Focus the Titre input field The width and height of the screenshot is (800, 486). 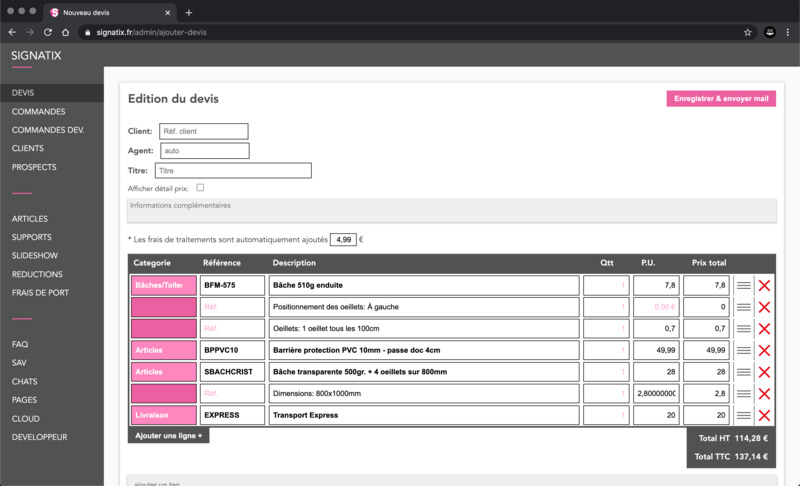pos(233,171)
